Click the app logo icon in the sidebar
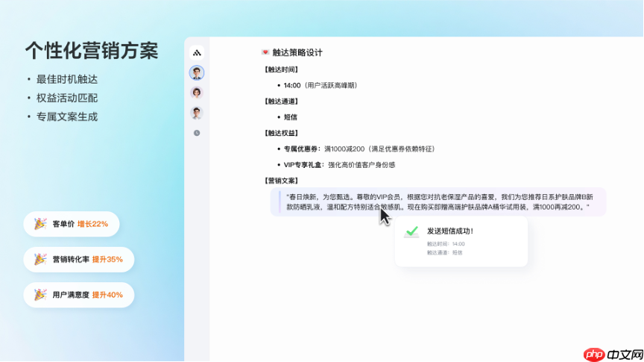 click(x=197, y=53)
